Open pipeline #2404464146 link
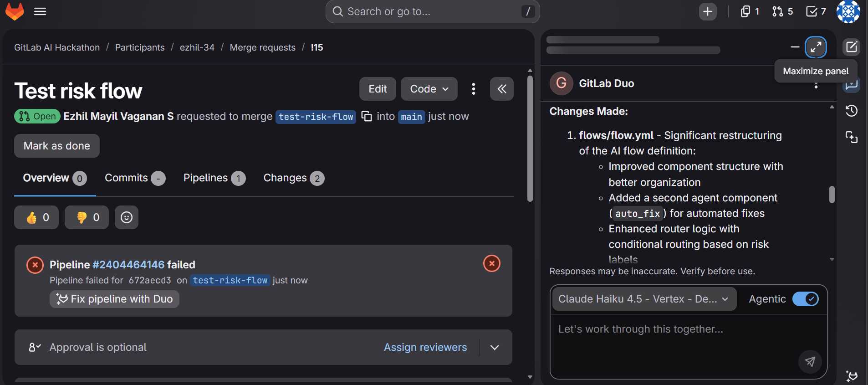The image size is (868, 385). 128,265
